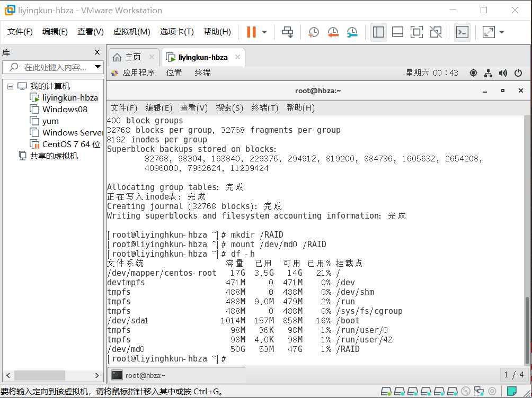Open the power options dropdown beside pause
Screen dimensions: 532x398
[x=264, y=32]
